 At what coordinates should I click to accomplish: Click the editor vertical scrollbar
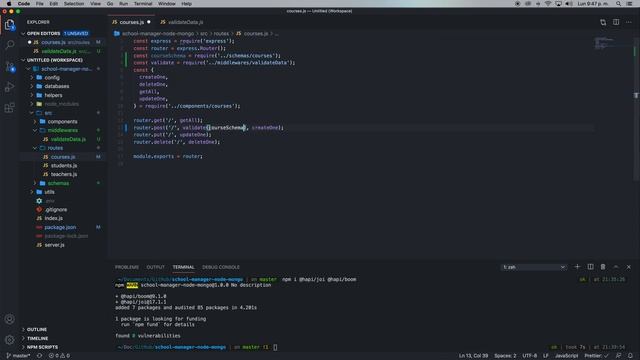pos(637,108)
